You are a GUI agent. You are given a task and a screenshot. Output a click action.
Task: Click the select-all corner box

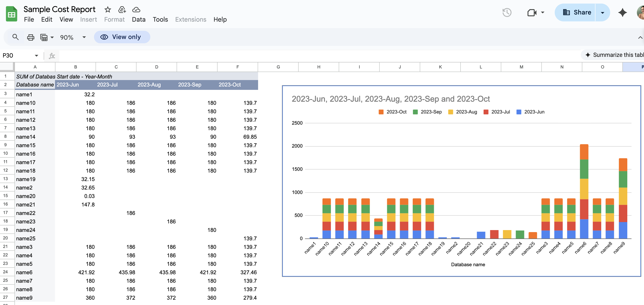[7, 67]
